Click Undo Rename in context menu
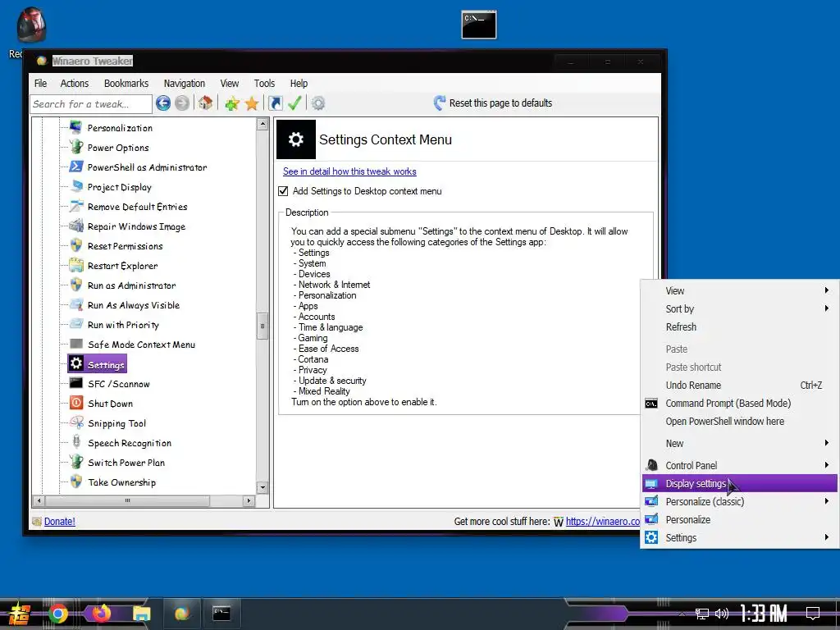 coord(739,386)
